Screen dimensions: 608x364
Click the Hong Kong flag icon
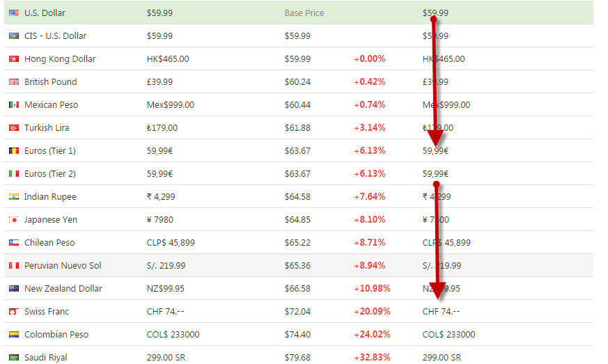click(13, 59)
